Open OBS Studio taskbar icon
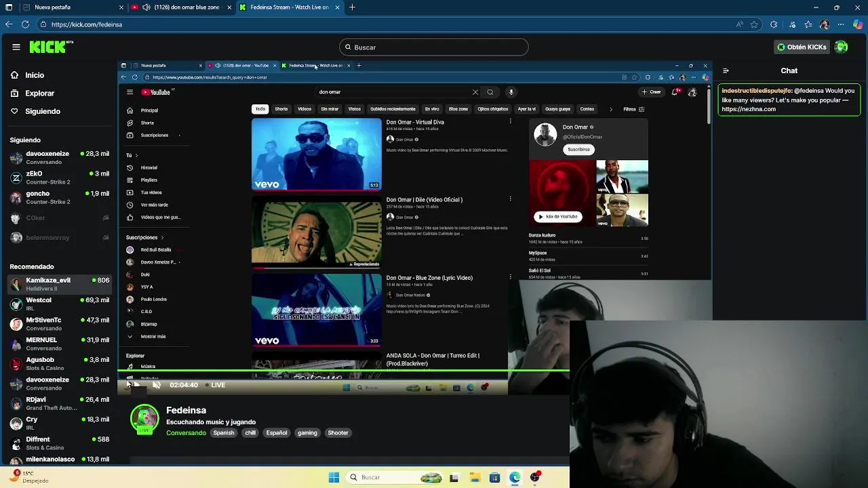Image resolution: width=868 pixels, height=488 pixels. pos(535,477)
